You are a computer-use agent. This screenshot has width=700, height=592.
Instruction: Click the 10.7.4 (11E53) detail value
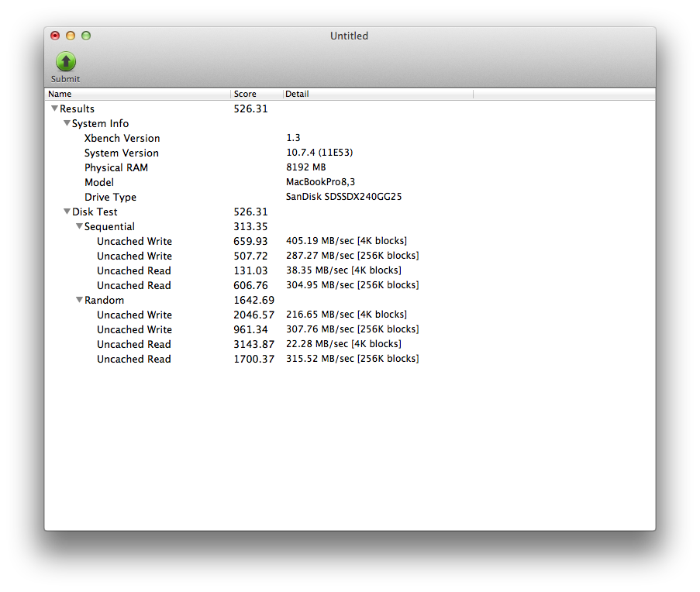(x=319, y=153)
